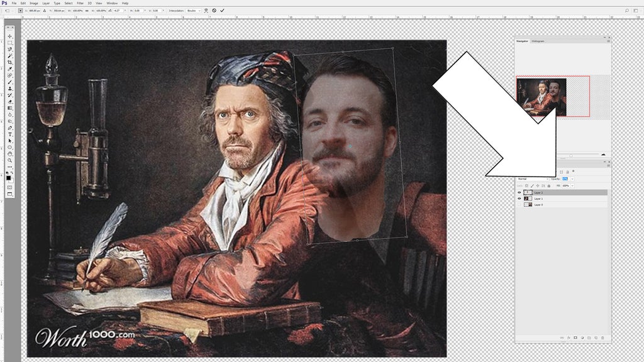The height and width of the screenshot is (362, 644).
Task: Open the Edit menu
Action: click(23, 3)
